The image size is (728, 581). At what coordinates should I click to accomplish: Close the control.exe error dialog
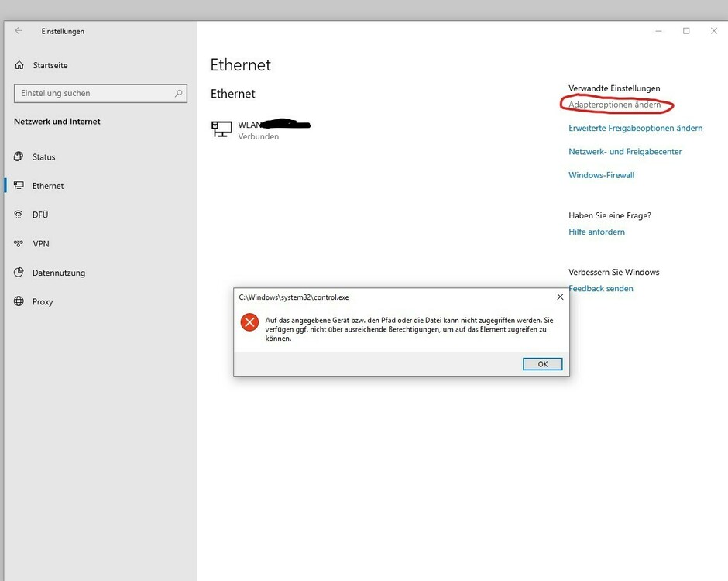point(560,297)
